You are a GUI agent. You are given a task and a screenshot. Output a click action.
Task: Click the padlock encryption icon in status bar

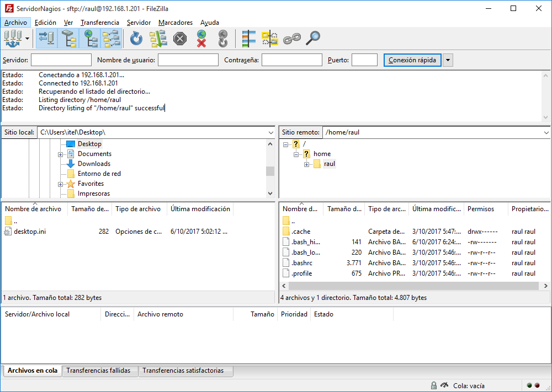(434, 386)
